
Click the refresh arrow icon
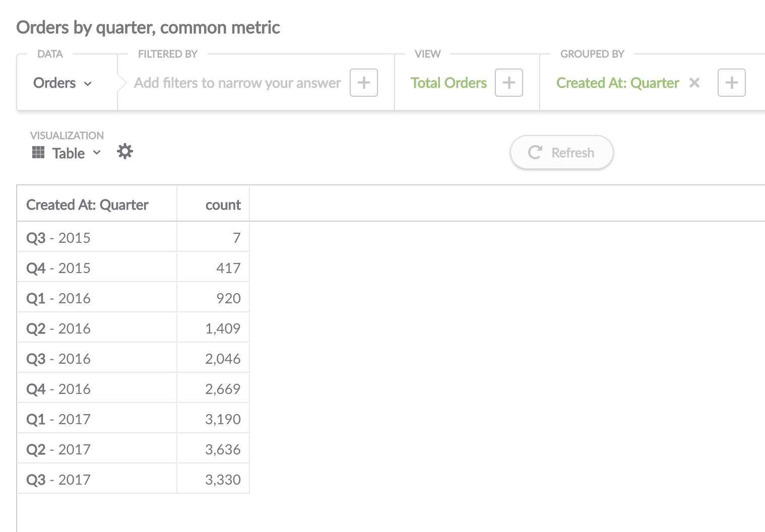coord(536,152)
